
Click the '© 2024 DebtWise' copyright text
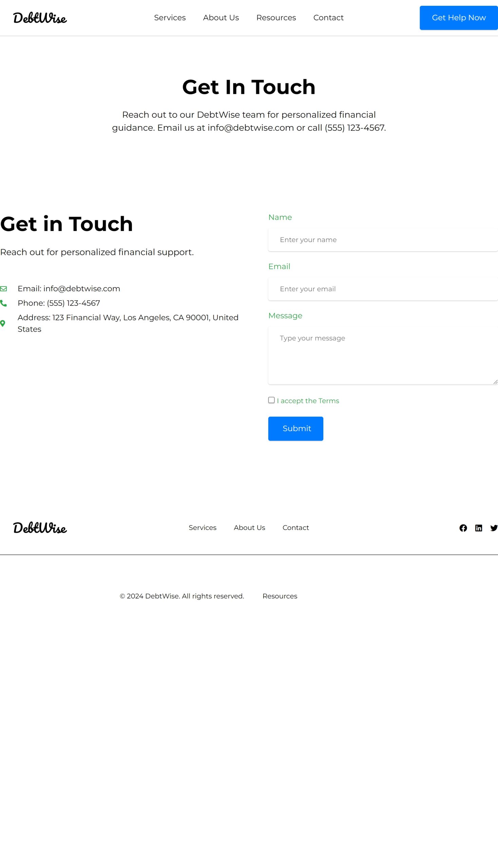click(181, 596)
